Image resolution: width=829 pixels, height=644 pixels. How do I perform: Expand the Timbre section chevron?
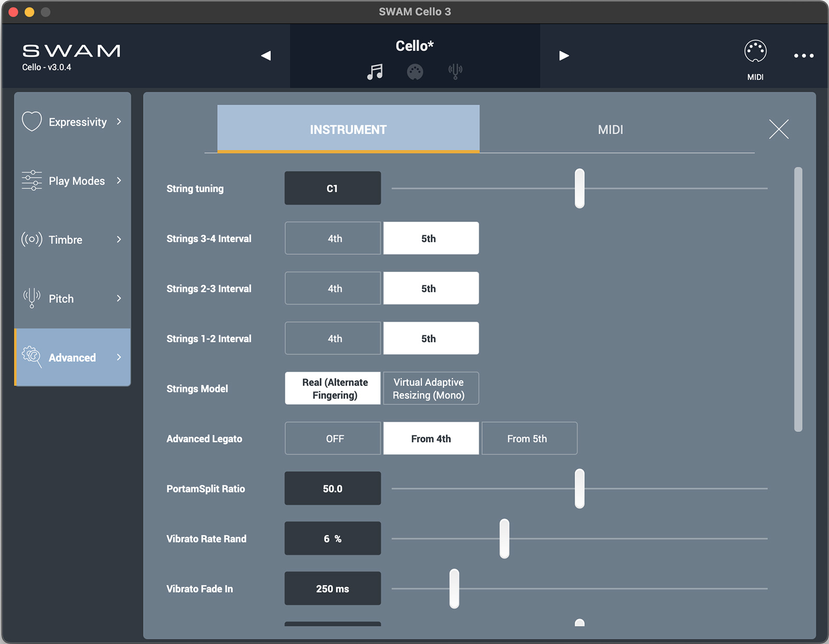pyautogui.click(x=119, y=239)
